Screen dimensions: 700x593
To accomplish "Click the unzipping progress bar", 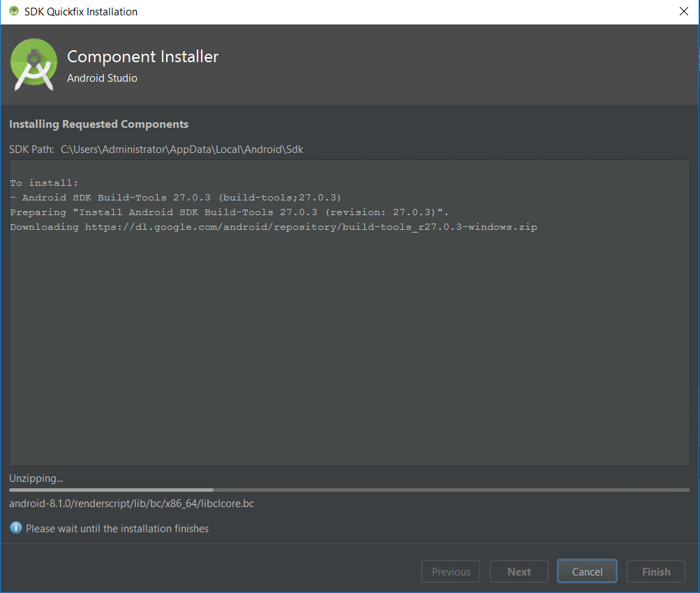I will point(349,490).
